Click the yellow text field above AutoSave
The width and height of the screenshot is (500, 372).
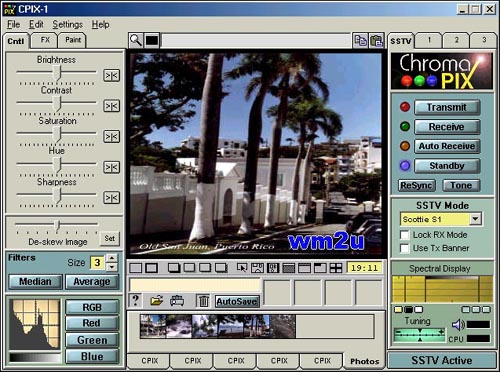[194, 285]
